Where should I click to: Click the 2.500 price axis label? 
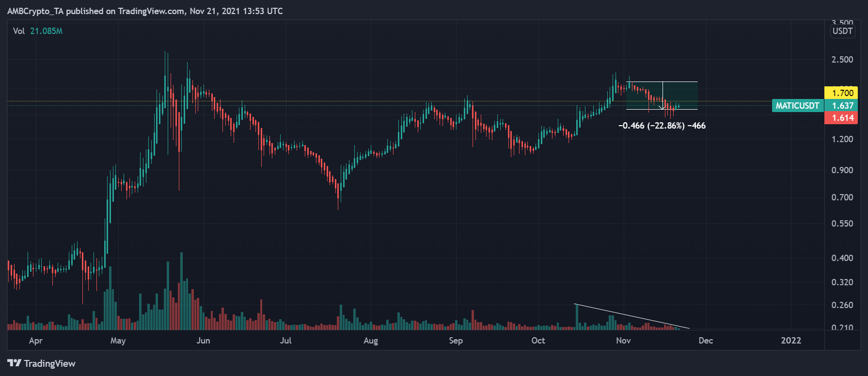[842, 60]
